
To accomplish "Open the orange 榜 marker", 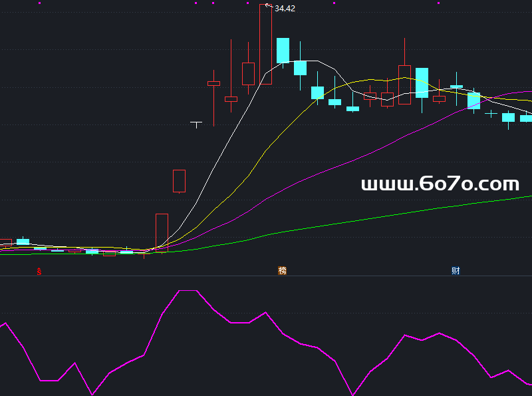I will coord(283,271).
